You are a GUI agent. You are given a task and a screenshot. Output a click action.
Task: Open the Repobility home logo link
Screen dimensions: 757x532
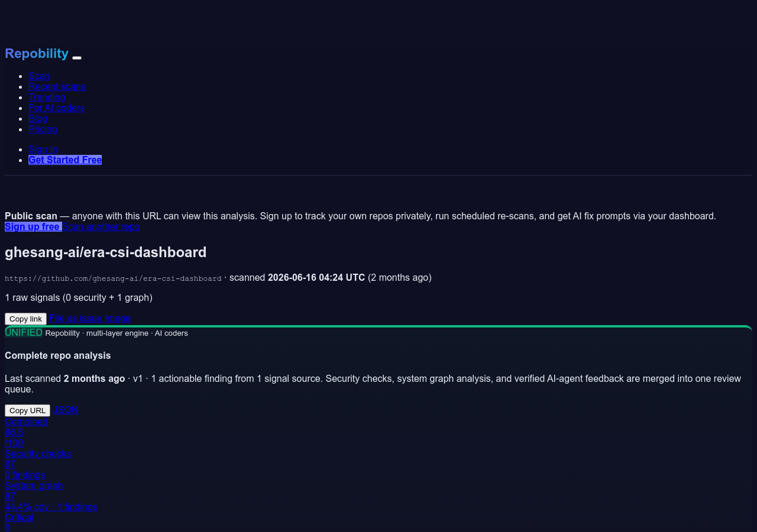(x=37, y=53)
